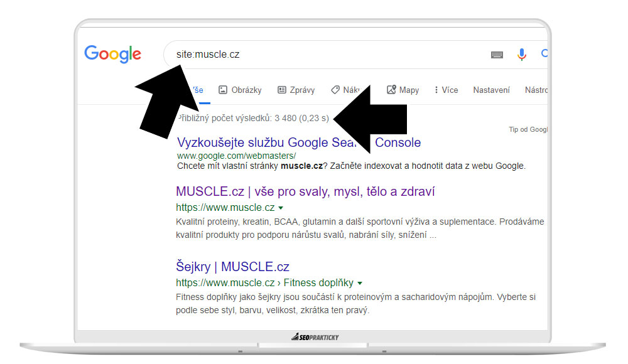Start voice search with microphone icon

521,54
